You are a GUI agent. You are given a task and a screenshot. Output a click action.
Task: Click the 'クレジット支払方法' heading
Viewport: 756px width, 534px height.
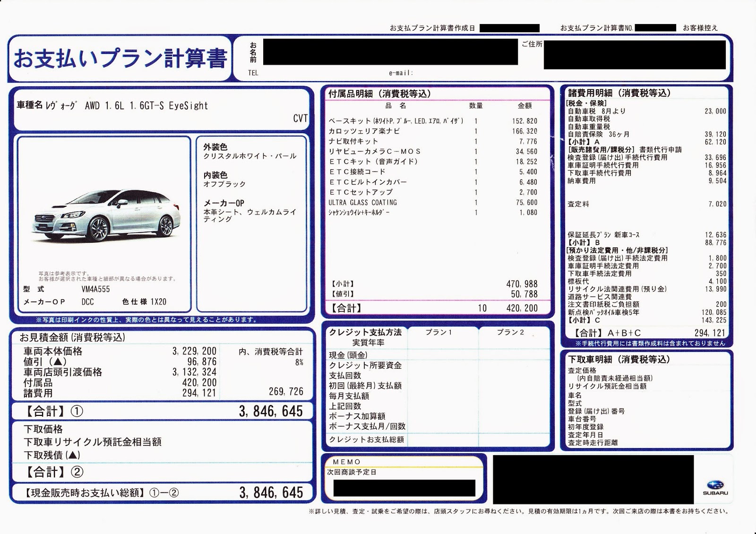coord(365,332)
